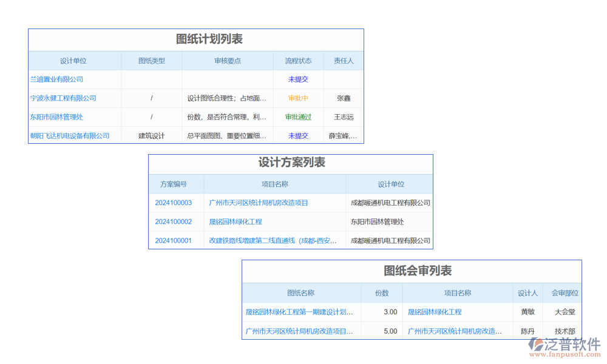This screenshot has width=607, height=364.
Task: Click the 审批通过 flow status
Action: click(298, 117)
